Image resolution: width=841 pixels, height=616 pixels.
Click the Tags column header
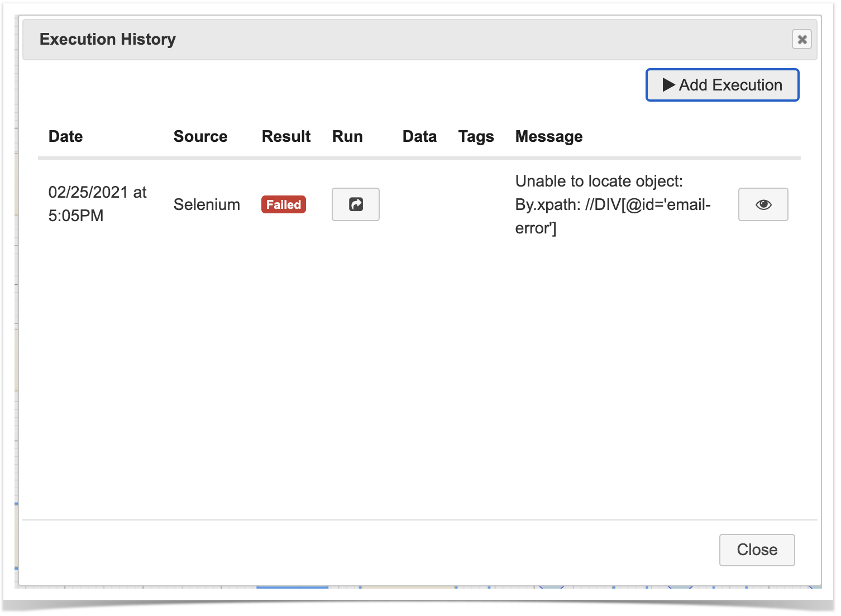476,137
